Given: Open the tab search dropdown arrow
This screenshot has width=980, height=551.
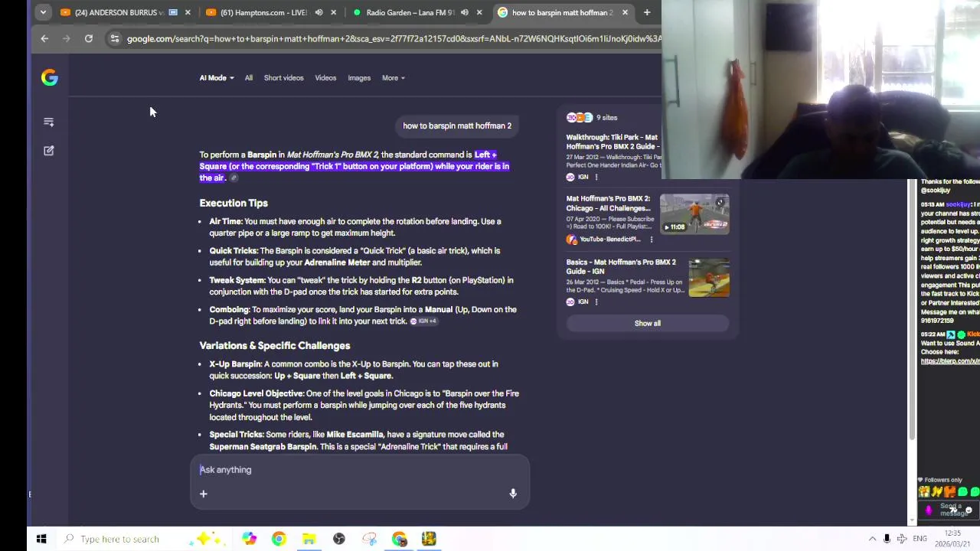Looking at the screenshot, I should click(x=43, y=12).
